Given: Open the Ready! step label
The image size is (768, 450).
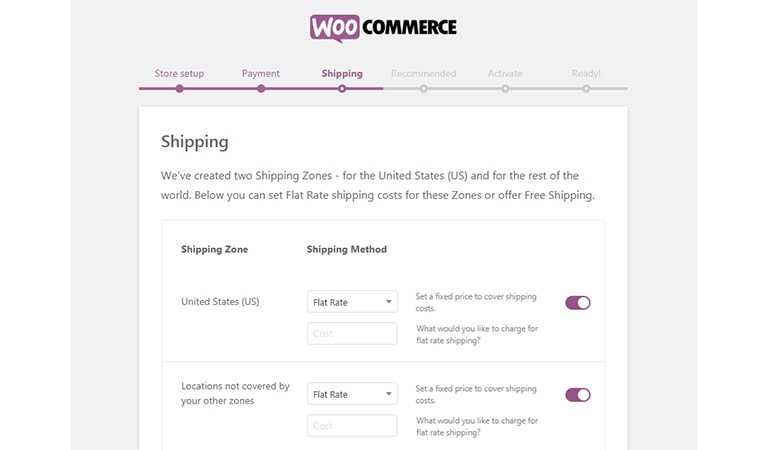Looking at the screenshot, I should (x=586, y=73).
